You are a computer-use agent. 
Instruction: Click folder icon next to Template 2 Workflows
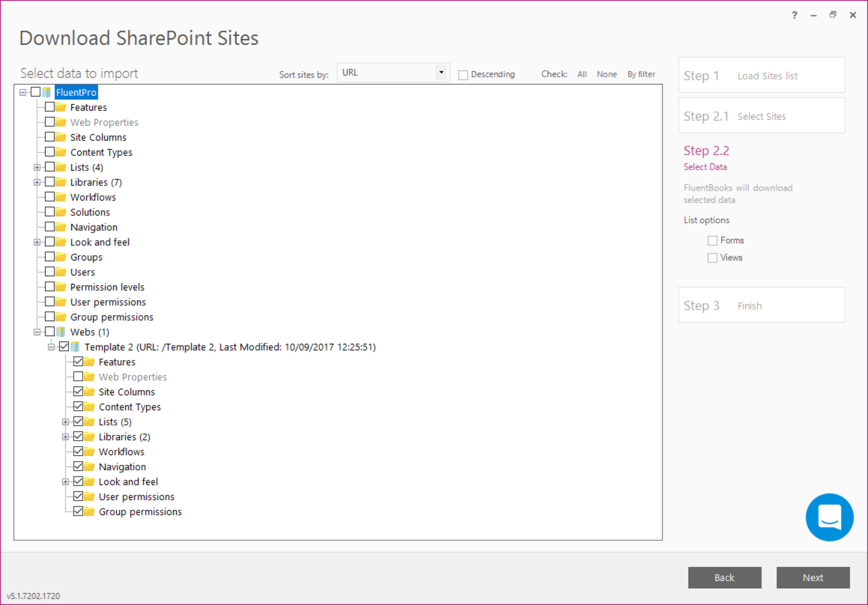90,452
